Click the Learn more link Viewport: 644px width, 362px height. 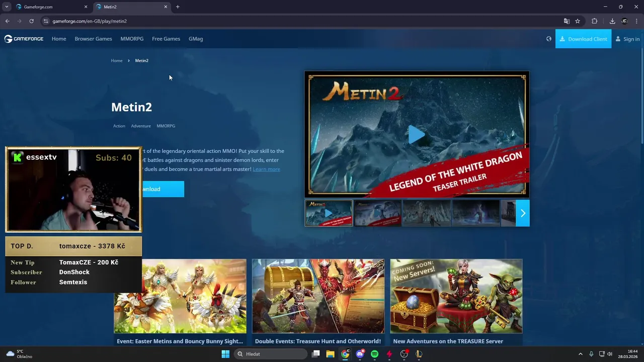coord(266,169)
